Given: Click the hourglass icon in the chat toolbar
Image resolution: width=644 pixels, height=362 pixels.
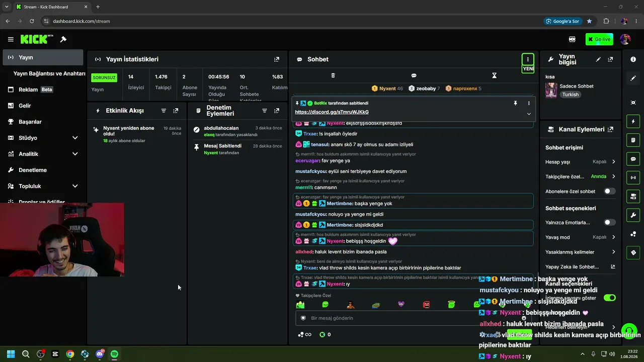Looking at the screenshot, I should pos(494,75).
